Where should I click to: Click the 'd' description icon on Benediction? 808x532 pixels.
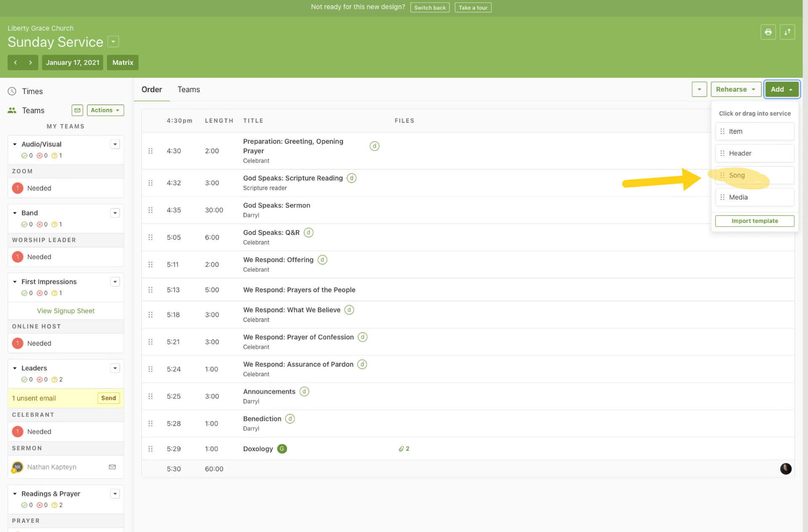click(x=290, y=419)
